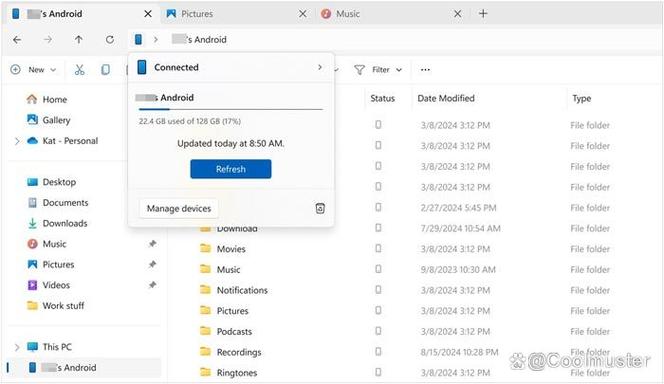664x384 pixels.
Task: Click the phone icon in address bar
Action: (138, 39)
